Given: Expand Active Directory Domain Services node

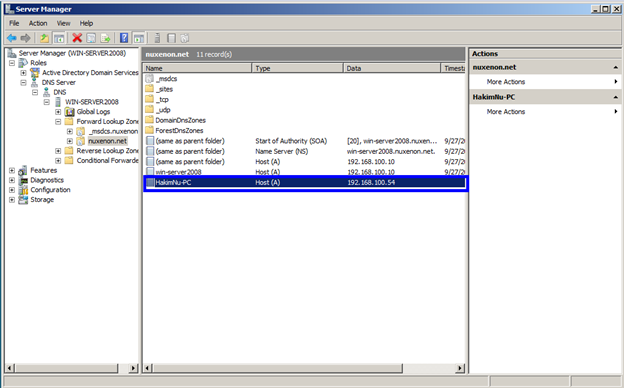Looking at the screenshot, I should pos(23,72).
